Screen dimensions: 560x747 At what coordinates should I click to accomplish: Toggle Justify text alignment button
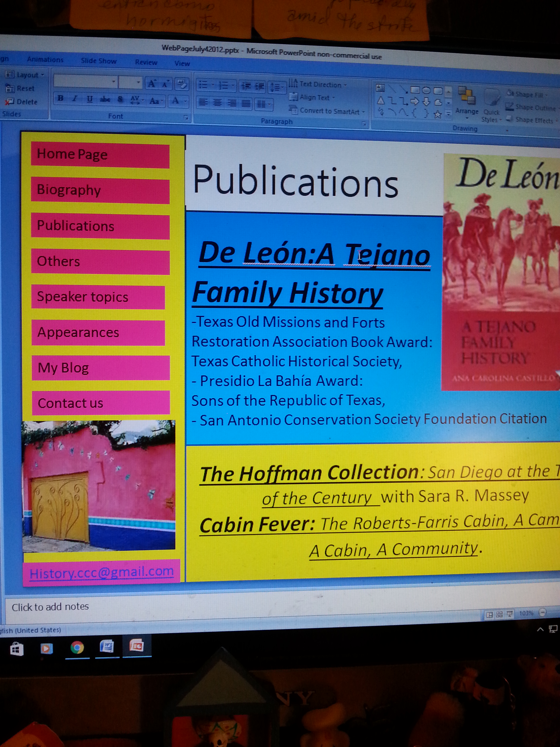pos(246,103)
